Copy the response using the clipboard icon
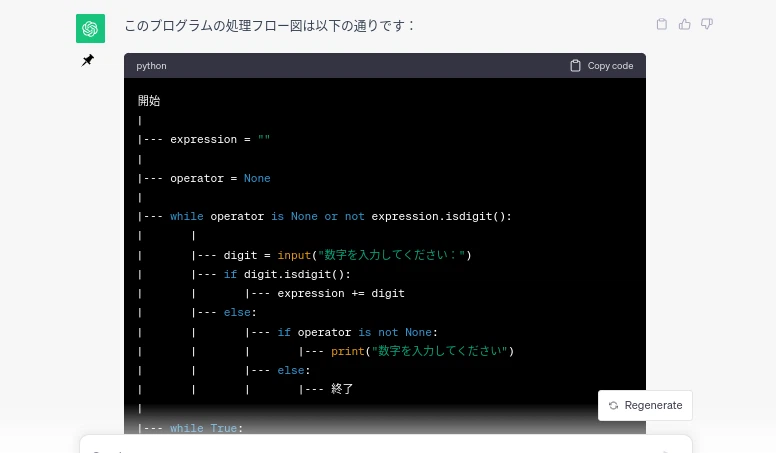Image resolution: width=776 pixels, height=453 pixels. 662,24
